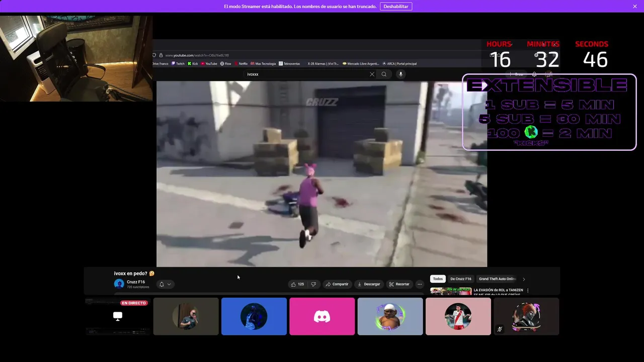The image size is (644, 362).
Task: Open the Netflix bookmark
Action: click(x=241, y=64)
